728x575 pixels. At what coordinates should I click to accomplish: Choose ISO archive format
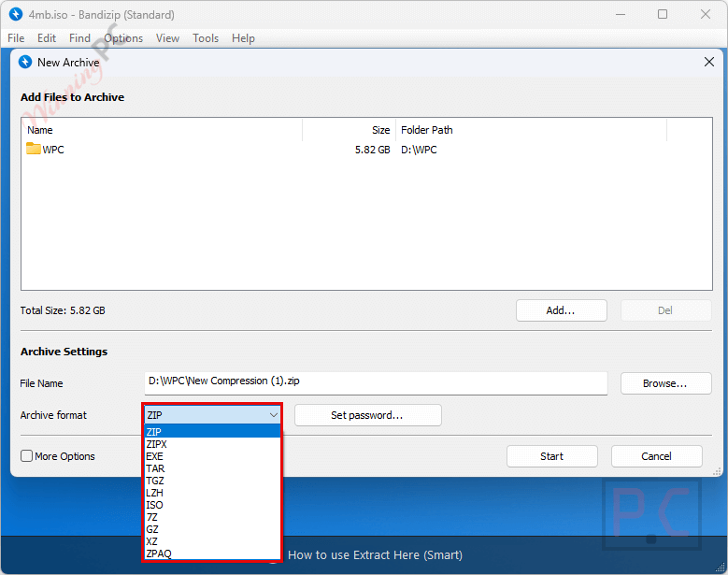[213, 505]
